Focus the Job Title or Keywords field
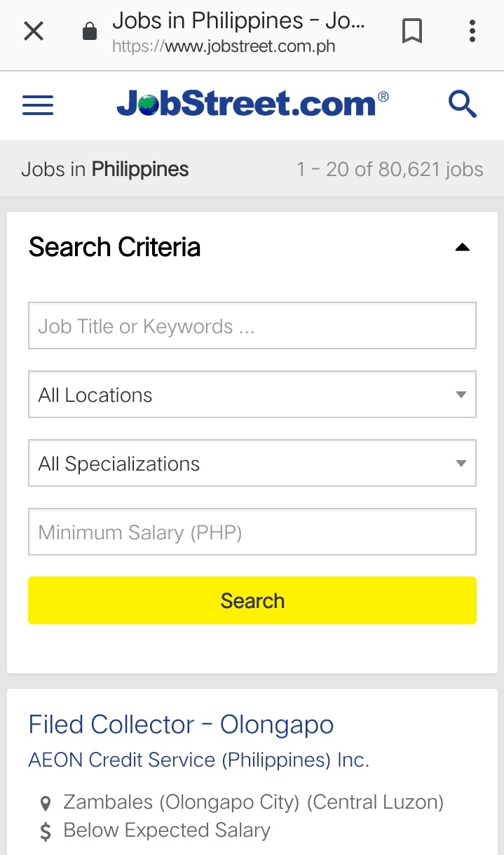This screenshot has height=855, width=504. click(252, 325)
